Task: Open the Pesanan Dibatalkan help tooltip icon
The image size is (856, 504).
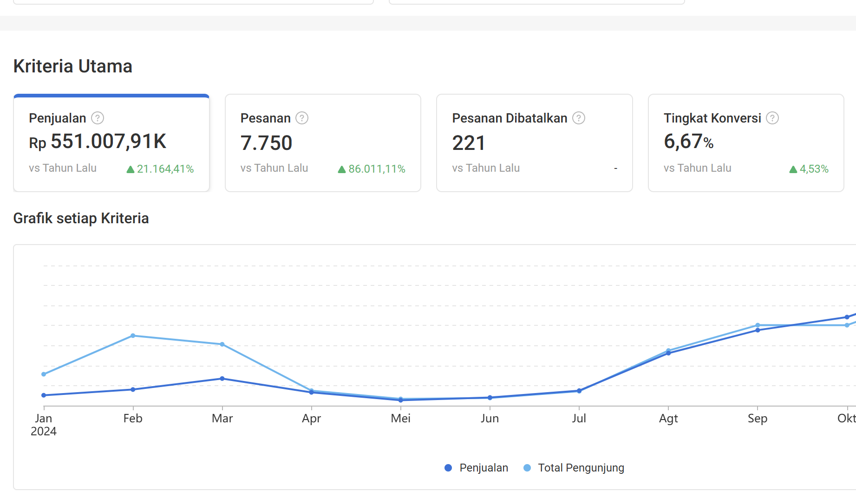Action: (x=578, y=118)
